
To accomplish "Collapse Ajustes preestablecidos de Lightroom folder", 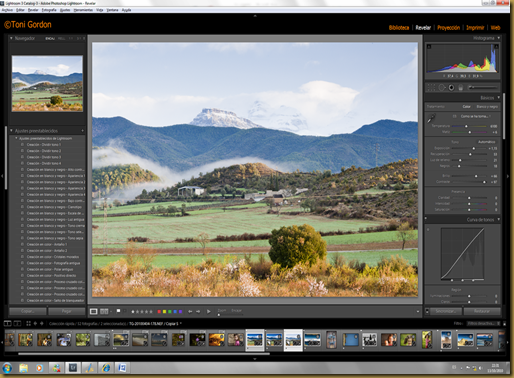I will coord(16,138).
